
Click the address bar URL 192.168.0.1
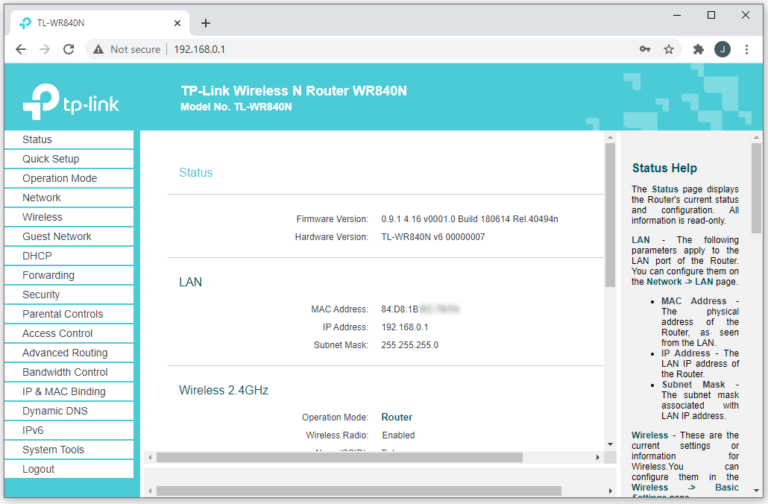(199, 49)
